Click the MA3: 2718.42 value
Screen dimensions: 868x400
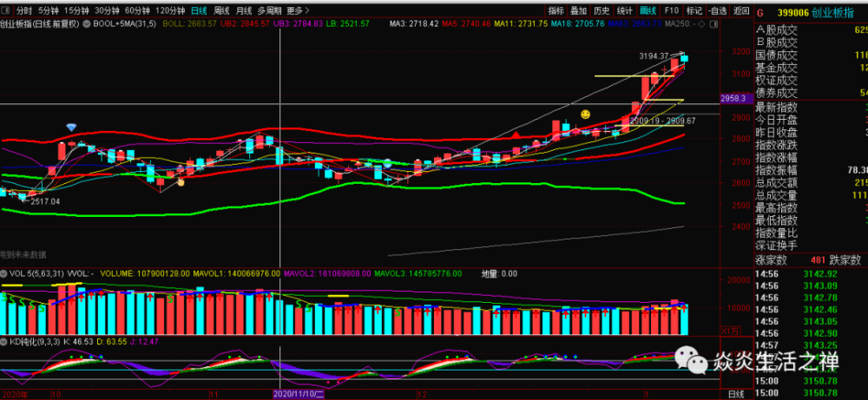point(413,23)
